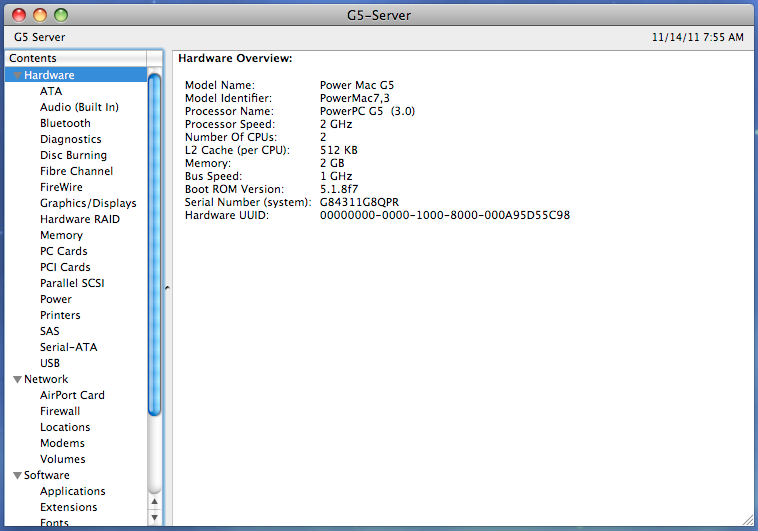Viewport: 758px width, 531px height.
Task: Click serial number value G84311G8QPR
Action: tap(359, 202)
